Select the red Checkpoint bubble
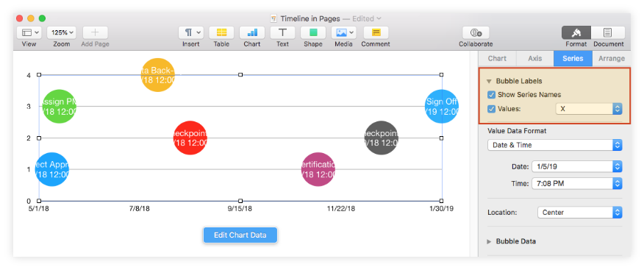Screen dimensions: 644x270 click(190, 138)
